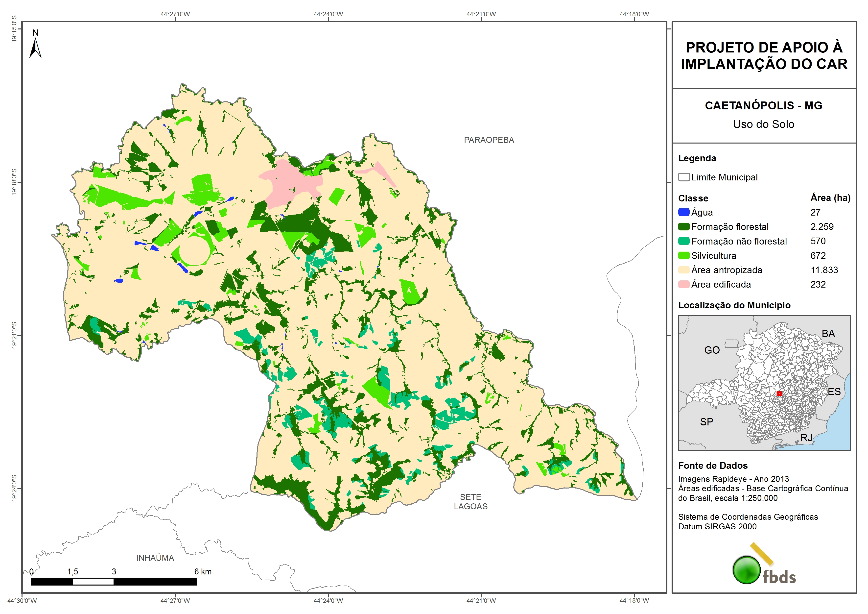
Task: Click the Área antropizada beige swatch
Action: 683,270
